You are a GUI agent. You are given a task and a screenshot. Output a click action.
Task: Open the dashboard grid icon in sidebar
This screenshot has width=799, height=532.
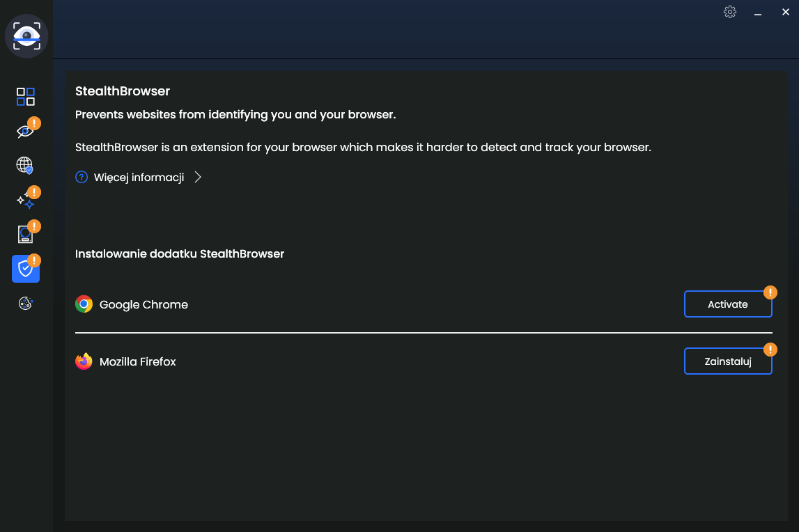tap(26, 96)
